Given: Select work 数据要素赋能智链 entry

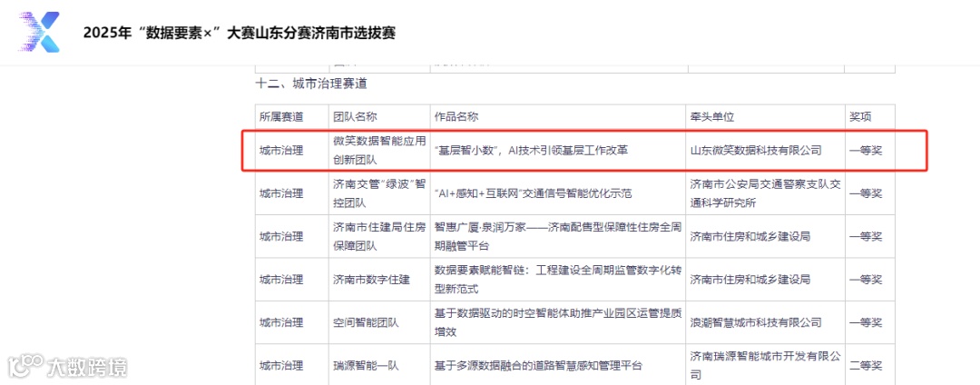Looking at the screenshot, I should [x=557, y=280].
